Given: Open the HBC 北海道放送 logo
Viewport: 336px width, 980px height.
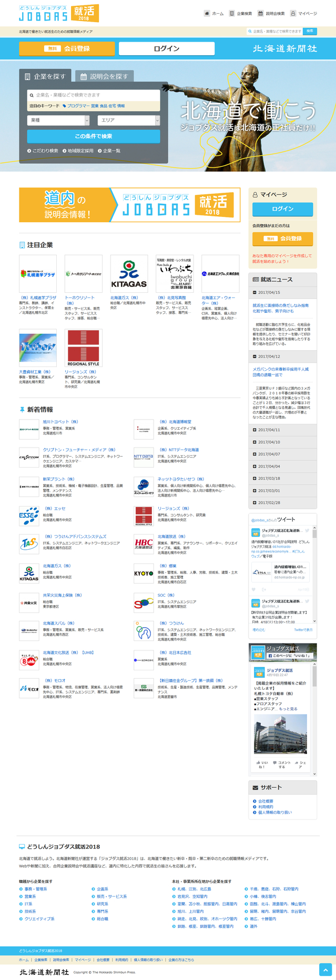Looking at the screenshot, I should point(144,543).
